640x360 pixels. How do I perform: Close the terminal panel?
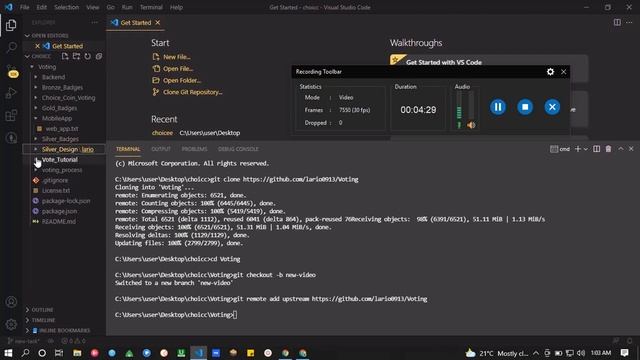(x=631, y=149)
